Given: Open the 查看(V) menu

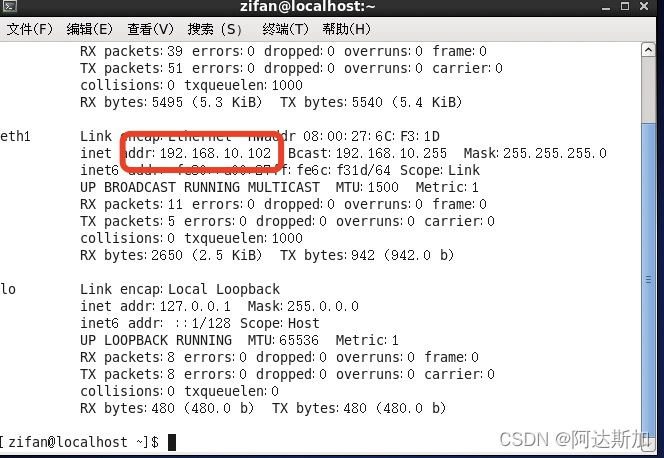Looking at the screenshot, I should coord(150,29).
